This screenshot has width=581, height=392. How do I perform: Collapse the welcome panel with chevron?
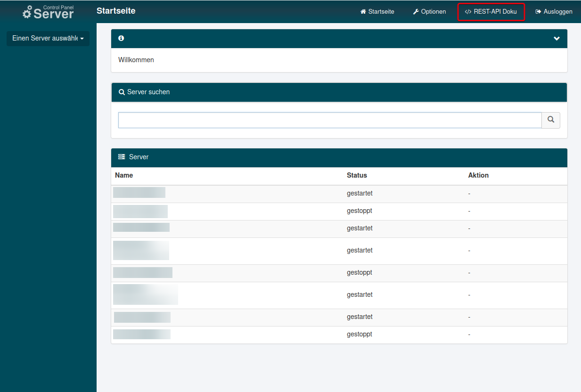tap(556, 39)
